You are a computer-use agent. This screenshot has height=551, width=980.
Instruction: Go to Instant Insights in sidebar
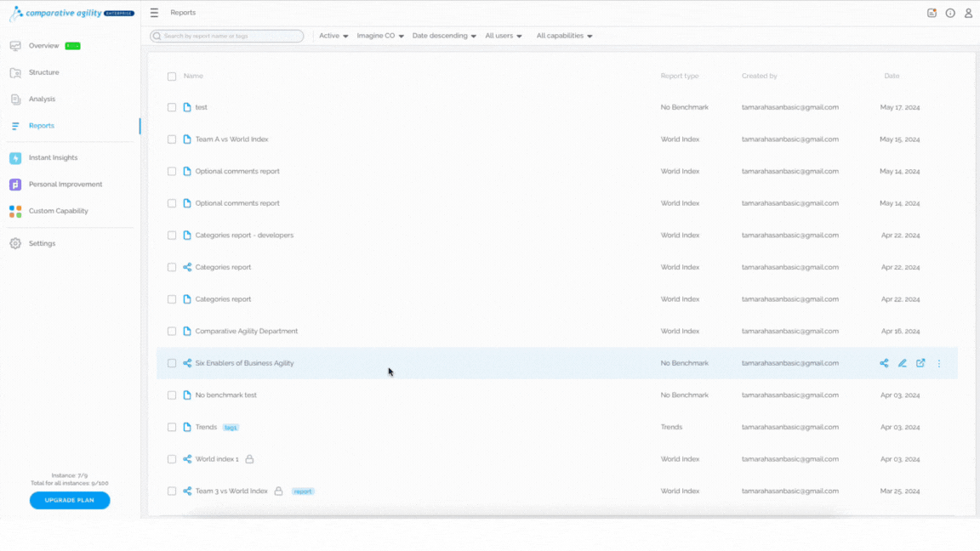[x=53, y=158]
